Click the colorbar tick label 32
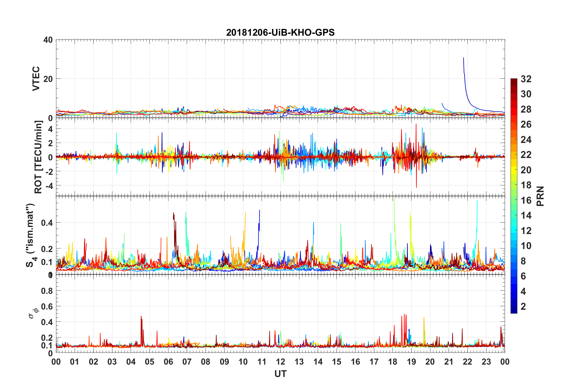The height and width of the screenshot is (392, 561). click(526, 79)
